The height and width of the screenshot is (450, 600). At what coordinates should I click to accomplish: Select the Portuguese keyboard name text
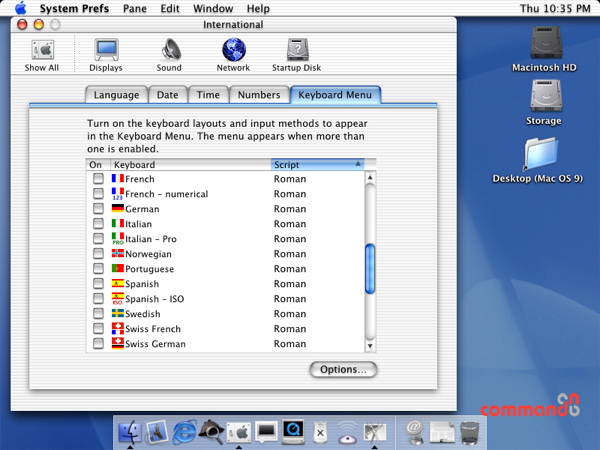(150, 269)
